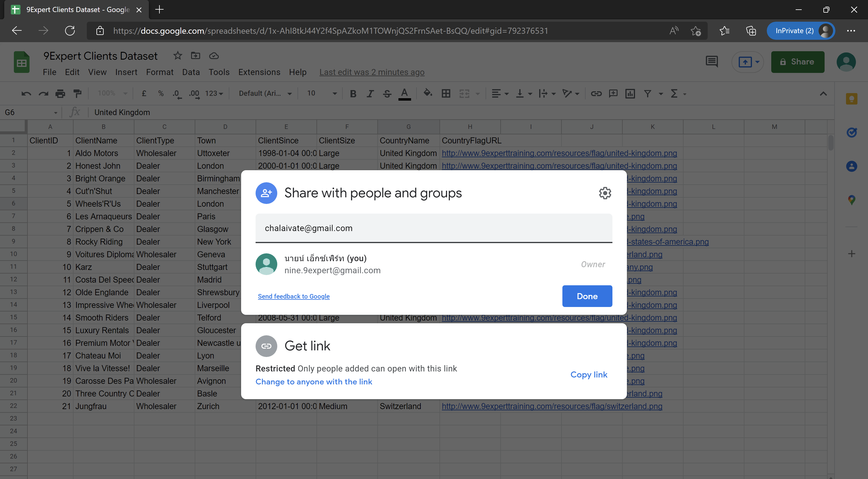The width and height of the screenshot is (868, 479).
Task: Open the 123 number format dropdown
Action: (214, 93)
